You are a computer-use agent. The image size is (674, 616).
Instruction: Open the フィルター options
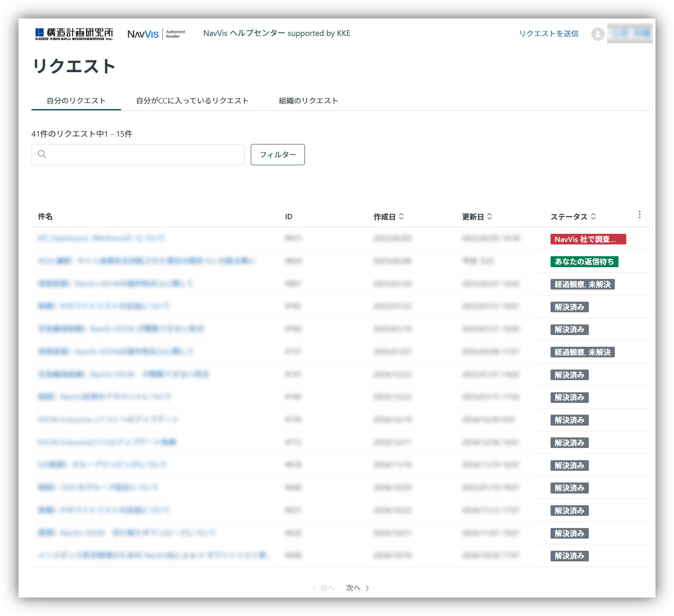tap(277, 155)
